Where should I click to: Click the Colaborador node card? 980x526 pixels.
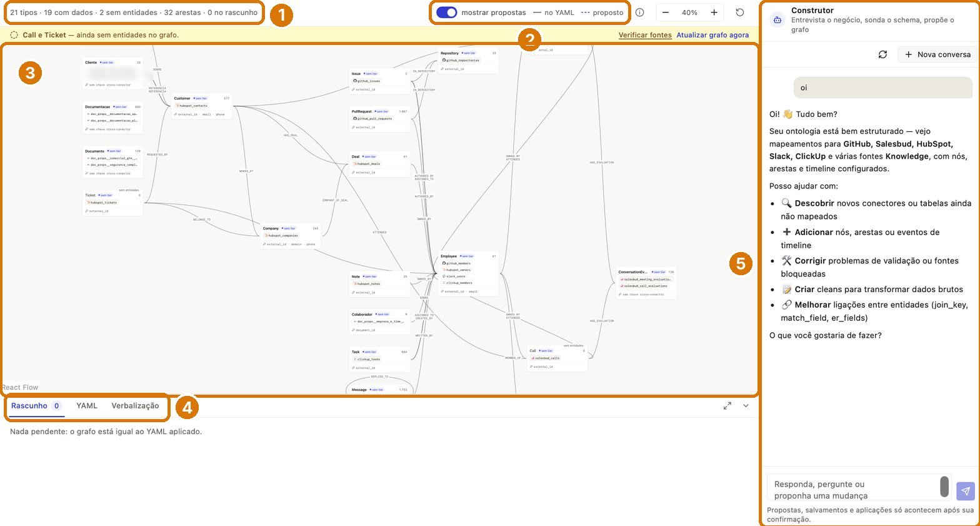(379, 321)
